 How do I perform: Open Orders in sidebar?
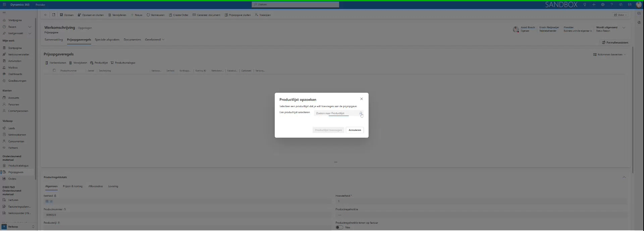click(x=12, y=179)
